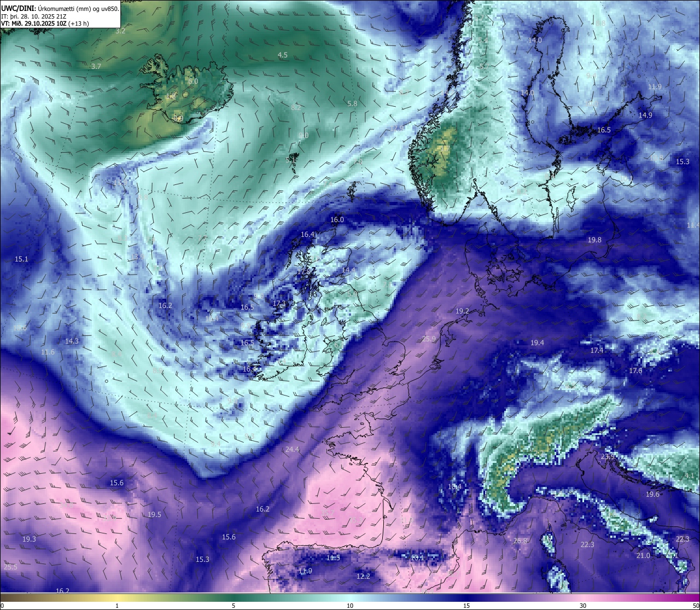Click the 19.4 value label
The image size is (700, 610).
pyautogui.click(x=537, y=343)
